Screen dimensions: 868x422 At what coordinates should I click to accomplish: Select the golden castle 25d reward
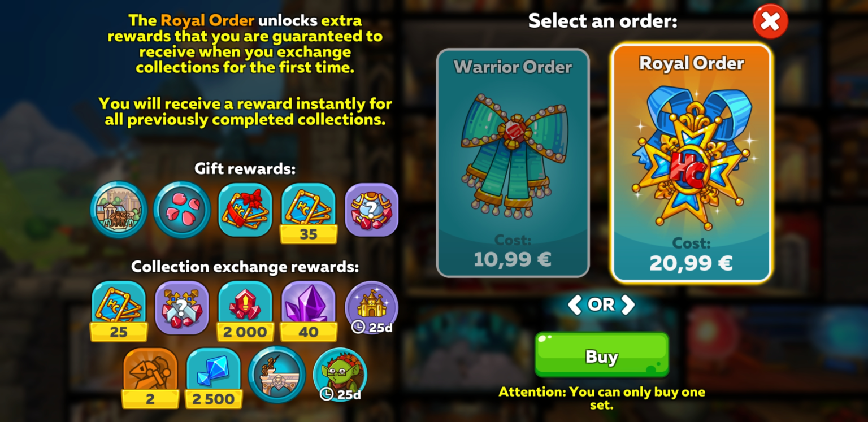(371, 308)
